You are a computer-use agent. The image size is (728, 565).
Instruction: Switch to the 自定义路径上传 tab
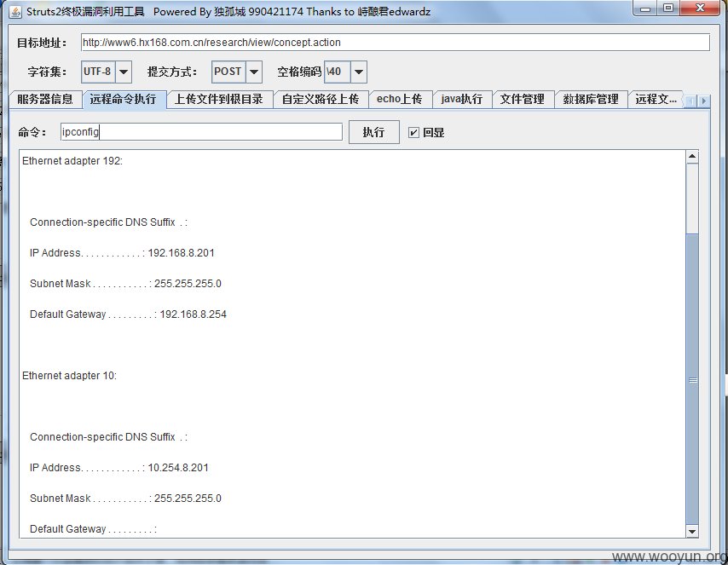pyautogui.click(x=321, y=100)
